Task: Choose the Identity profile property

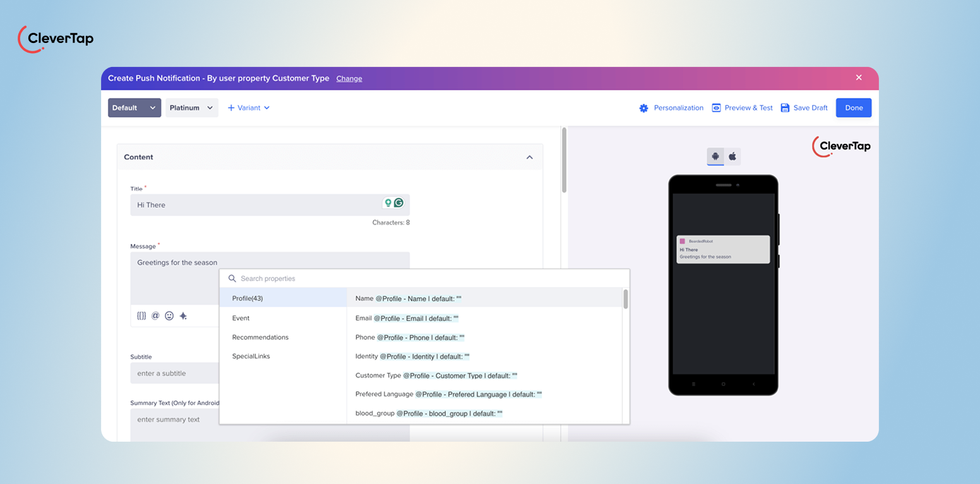Action: [x=484, y=356]
